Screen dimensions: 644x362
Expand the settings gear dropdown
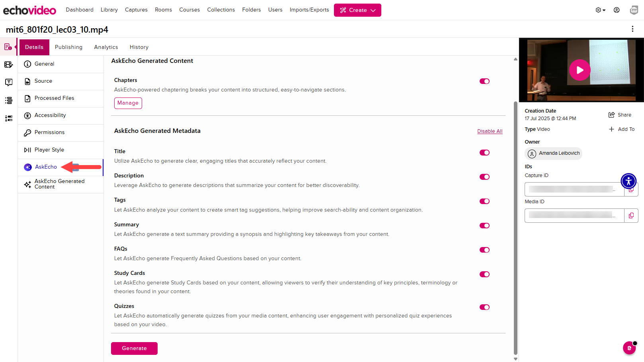tap(600, 10)
